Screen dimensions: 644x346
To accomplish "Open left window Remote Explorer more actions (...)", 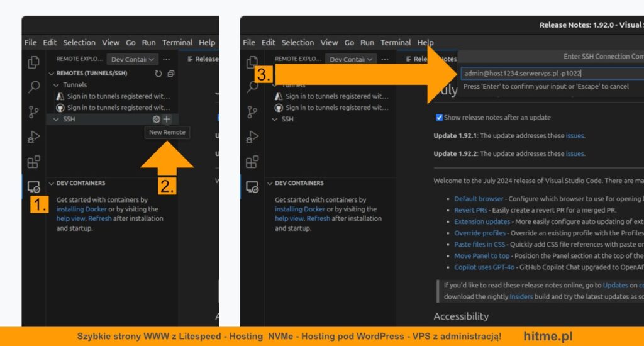I will coord(166,59).
